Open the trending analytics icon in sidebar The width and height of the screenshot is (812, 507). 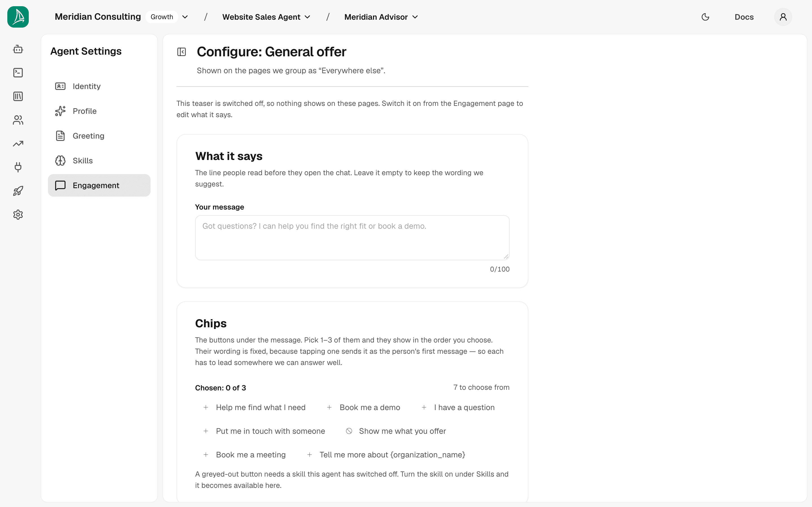point(18,144)
